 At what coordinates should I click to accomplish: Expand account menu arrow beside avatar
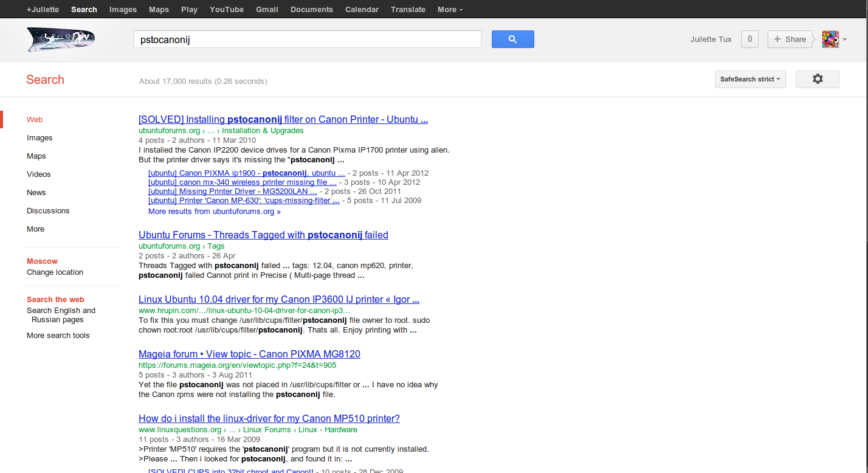(844, 40)
